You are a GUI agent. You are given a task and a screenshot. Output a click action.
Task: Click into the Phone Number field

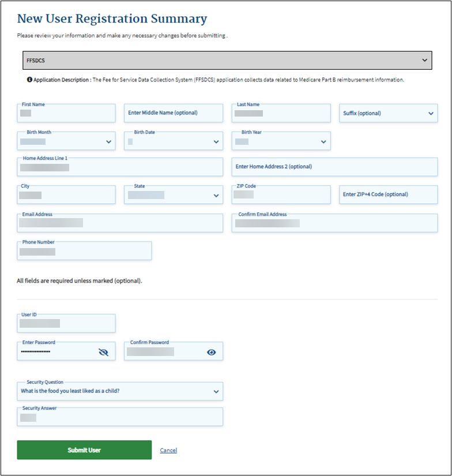(x=84, y=252)
